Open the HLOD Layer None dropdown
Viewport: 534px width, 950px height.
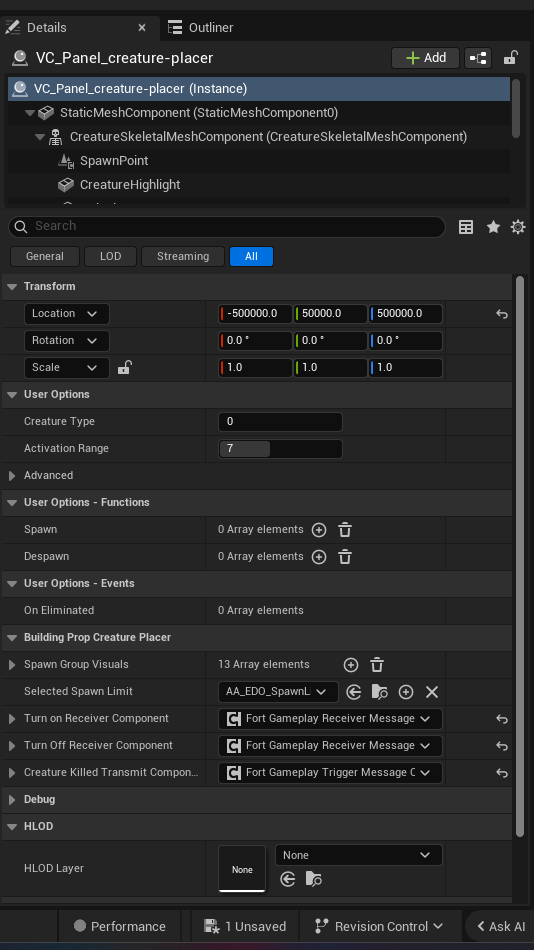pos(359,855)
